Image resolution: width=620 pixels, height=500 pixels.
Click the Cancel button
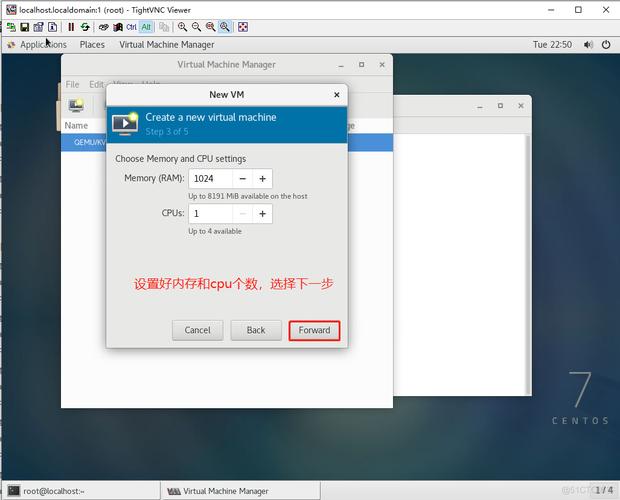tap(197, 330)
